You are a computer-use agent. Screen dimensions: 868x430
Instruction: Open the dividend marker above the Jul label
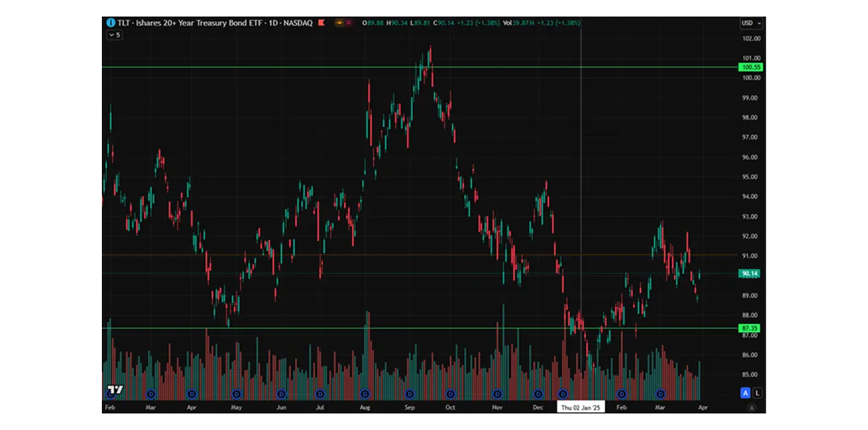320,394
